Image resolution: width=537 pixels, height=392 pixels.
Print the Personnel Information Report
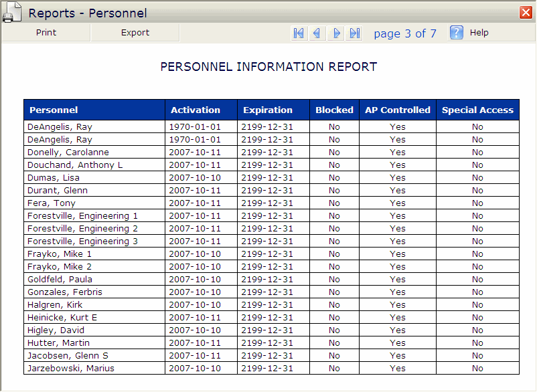(46, 32)
